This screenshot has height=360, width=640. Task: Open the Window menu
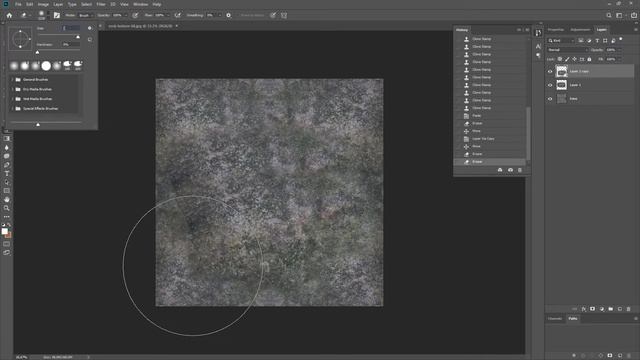pyautogui.click(x=141, y=4)
